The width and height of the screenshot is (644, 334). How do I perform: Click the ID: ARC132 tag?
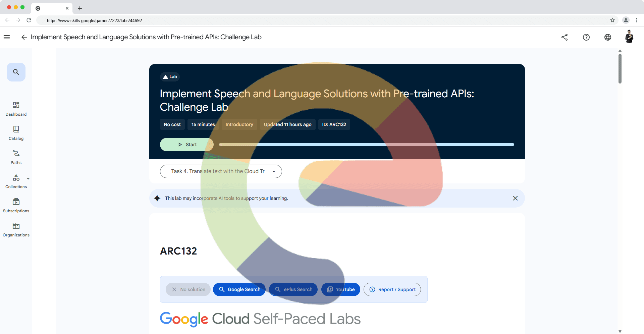tap(334, 124)
